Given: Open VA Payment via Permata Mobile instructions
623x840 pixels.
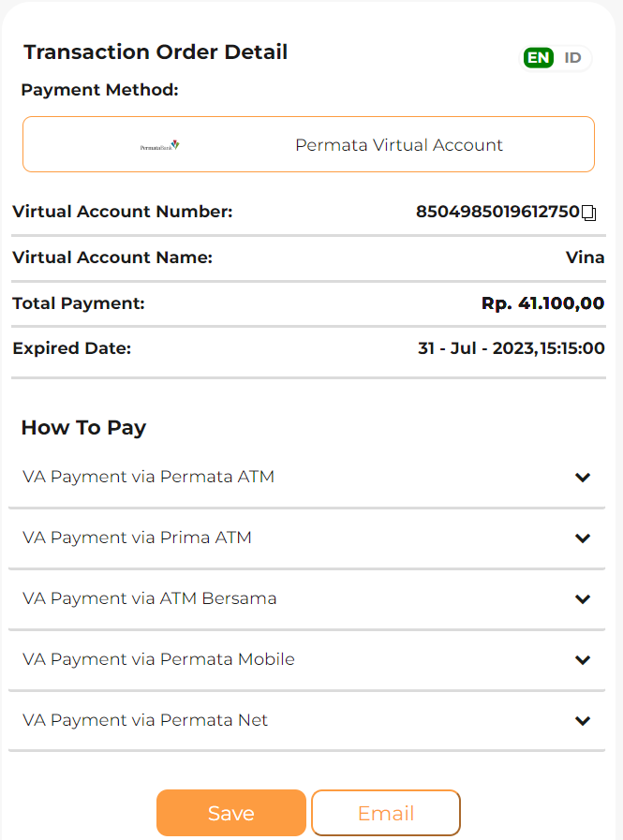Looking at the screenshot, I should 158,659.
